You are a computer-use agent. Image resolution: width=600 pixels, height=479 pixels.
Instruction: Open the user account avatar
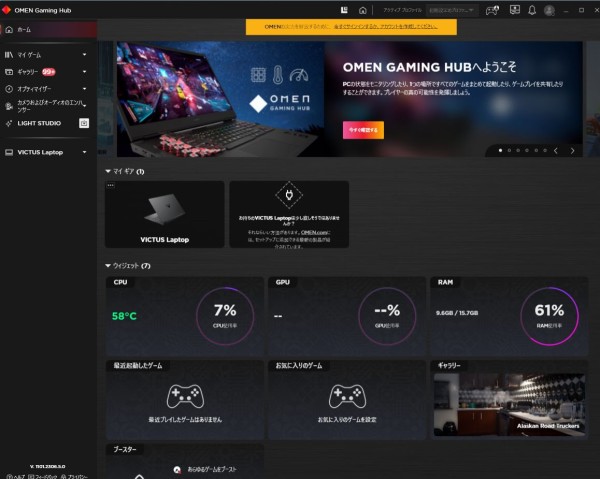548,10
